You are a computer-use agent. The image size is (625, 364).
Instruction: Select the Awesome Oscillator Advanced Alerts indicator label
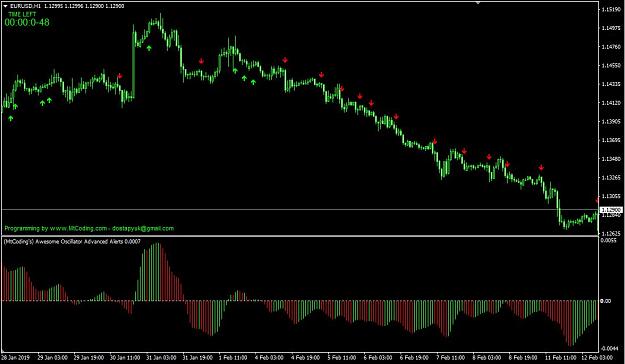[x=72, y=242]
